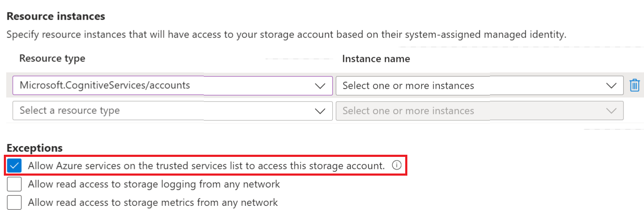The height and width of the screenshot is (214, 644).
Task: Click the system-assigned managed identity description text
Action: coord(286,35)
